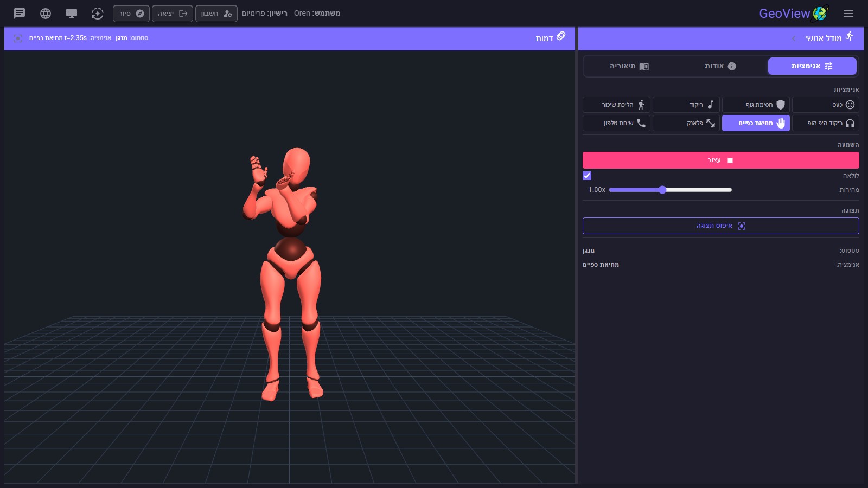
Task: Click the focus icon in the status bar
Action: pos(18,38)
